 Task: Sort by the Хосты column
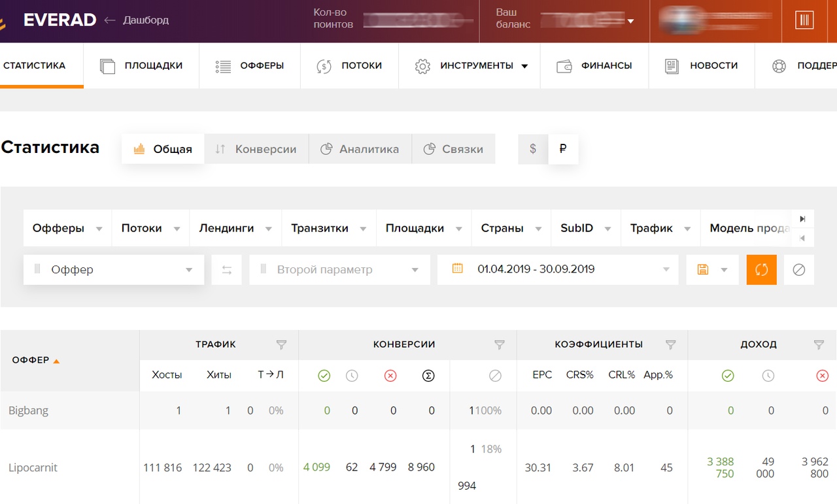[167, 375]
